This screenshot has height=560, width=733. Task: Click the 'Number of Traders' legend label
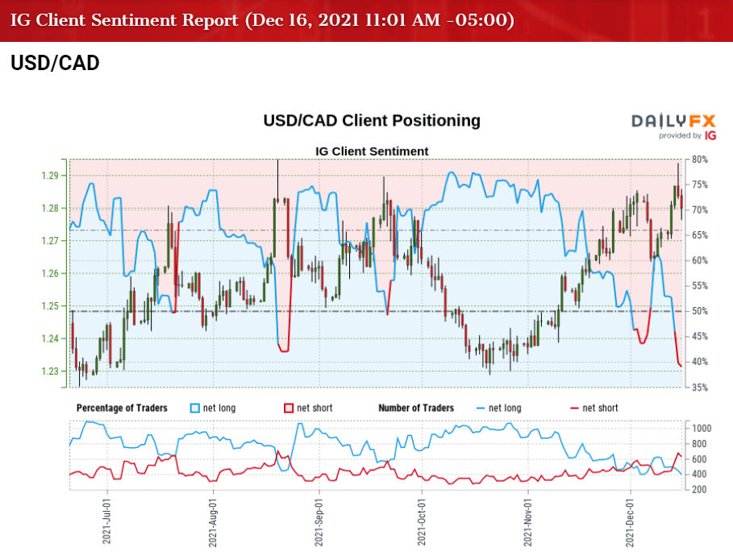416,409
